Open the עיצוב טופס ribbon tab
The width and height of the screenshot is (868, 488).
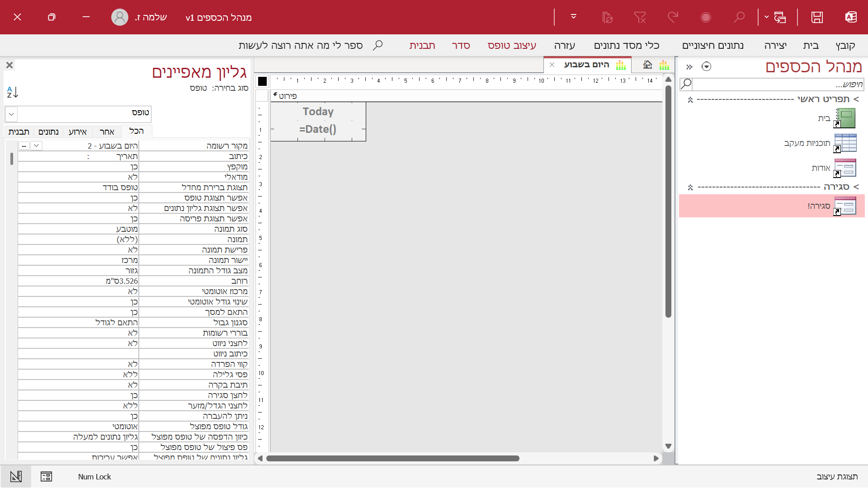pos(512,45)
